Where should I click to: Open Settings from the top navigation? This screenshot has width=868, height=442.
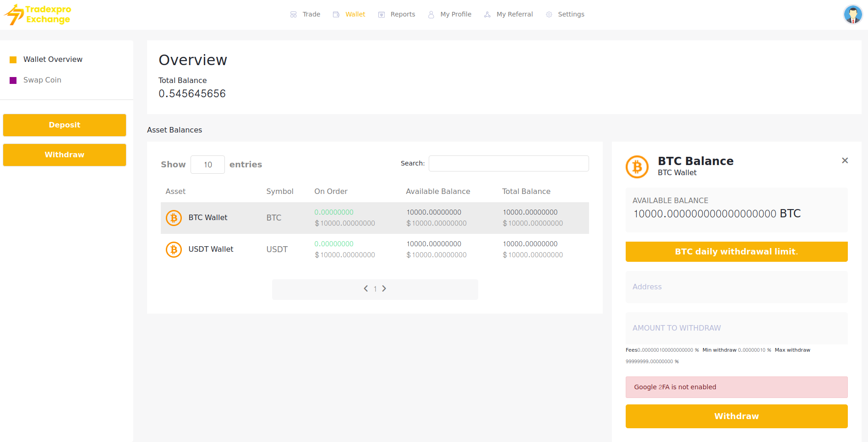point(565,15)
